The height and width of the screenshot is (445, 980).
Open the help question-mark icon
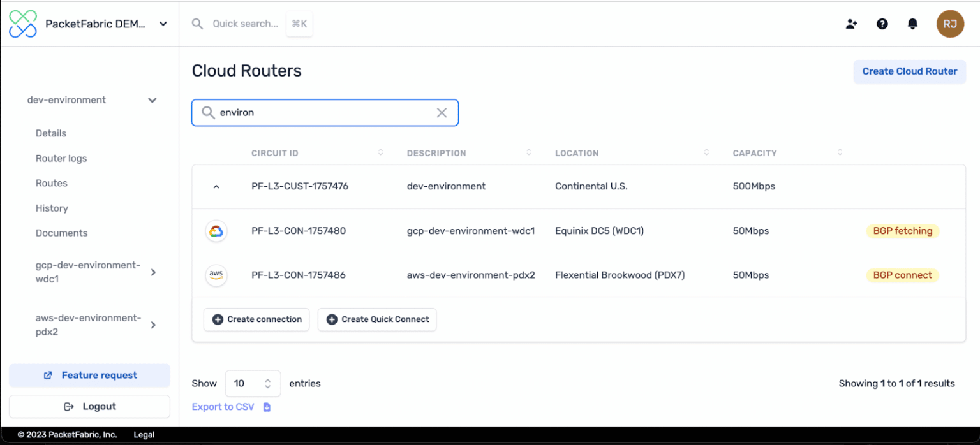tap(882, 24)
